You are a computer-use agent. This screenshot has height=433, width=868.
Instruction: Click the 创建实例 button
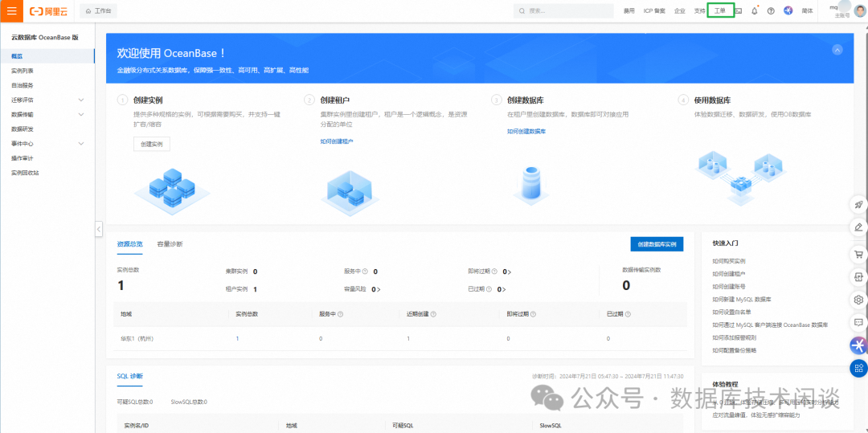(x=152, y=144)
